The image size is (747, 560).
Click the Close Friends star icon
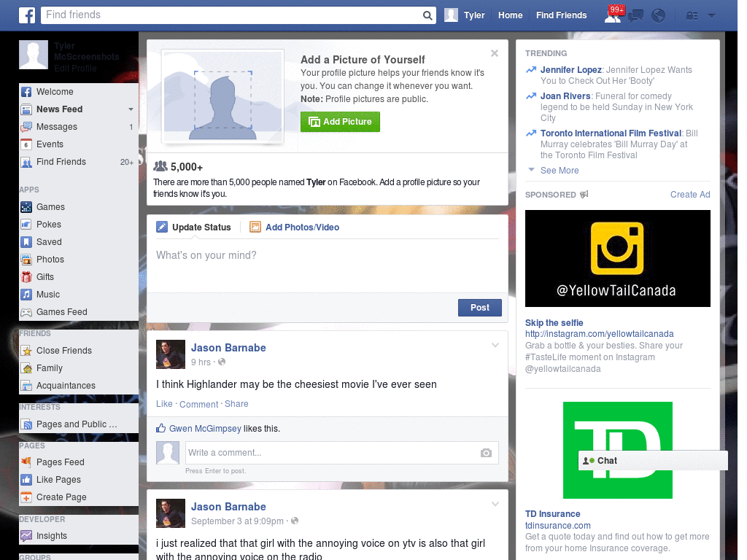coord(26,351)
